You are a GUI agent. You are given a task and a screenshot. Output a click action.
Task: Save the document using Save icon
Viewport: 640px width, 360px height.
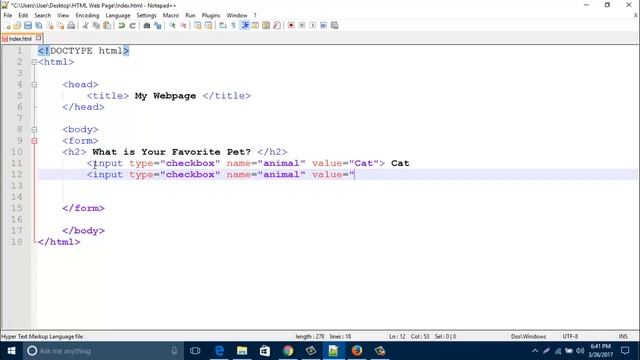pos(28,26)
